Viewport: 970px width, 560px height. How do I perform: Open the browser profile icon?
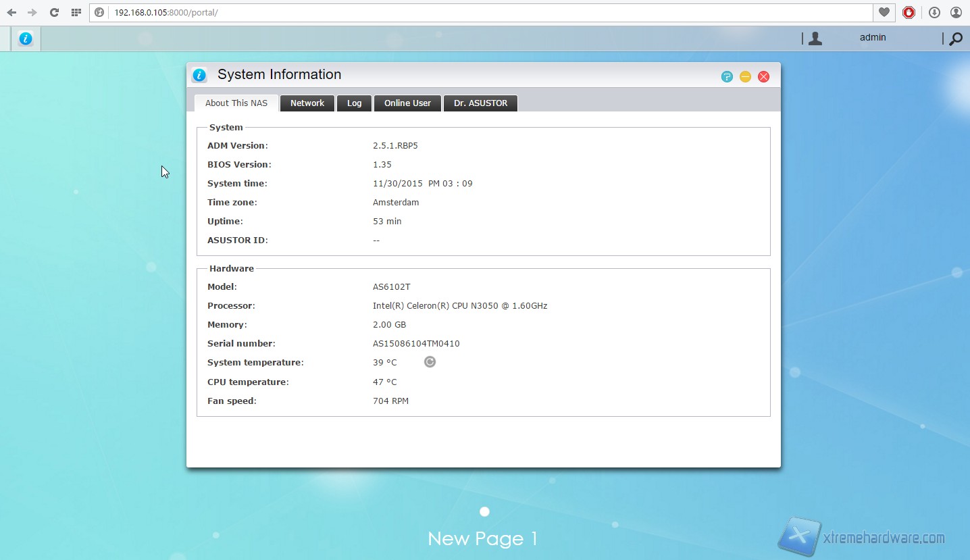pos(956,12)
